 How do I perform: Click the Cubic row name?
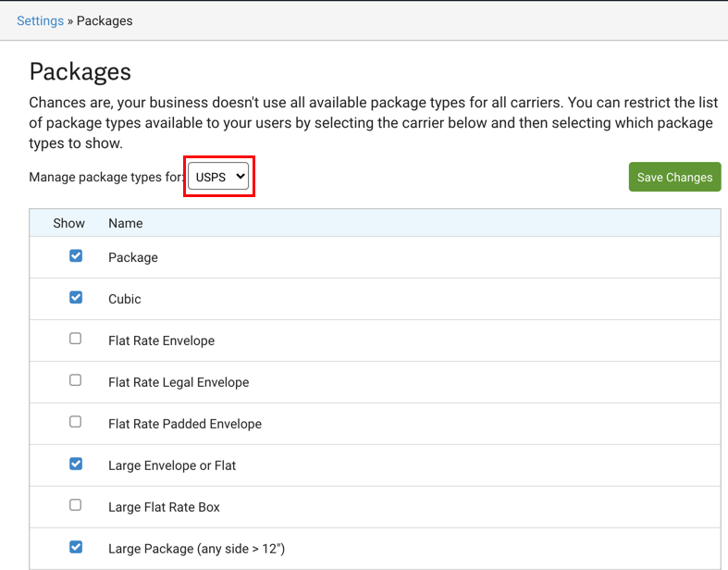point(125,299)
